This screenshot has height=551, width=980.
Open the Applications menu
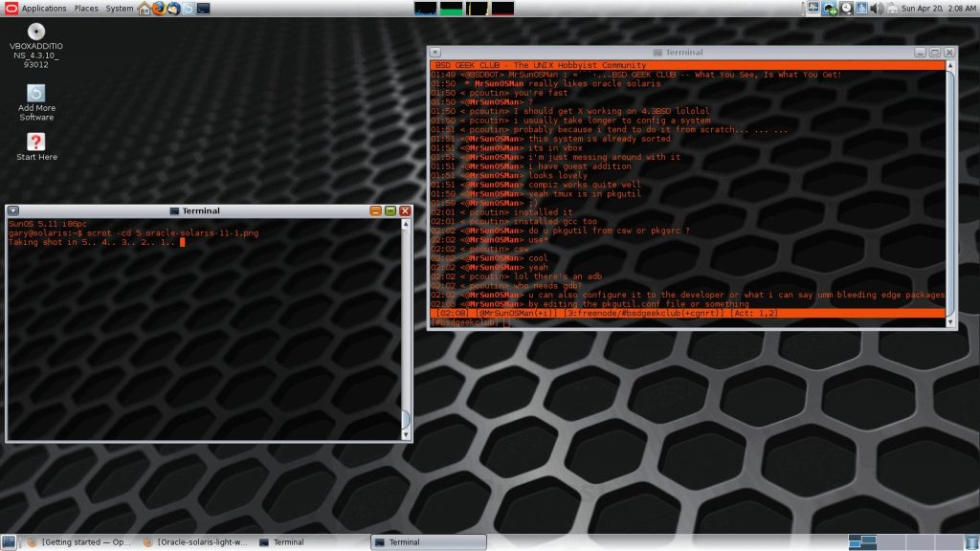click(x=43, y=8)
